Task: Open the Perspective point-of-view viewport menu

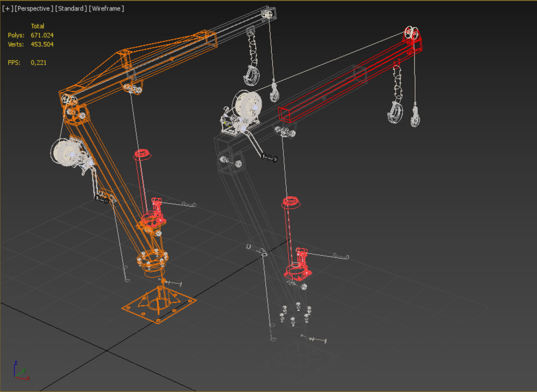Action: [x=34, y=9]
